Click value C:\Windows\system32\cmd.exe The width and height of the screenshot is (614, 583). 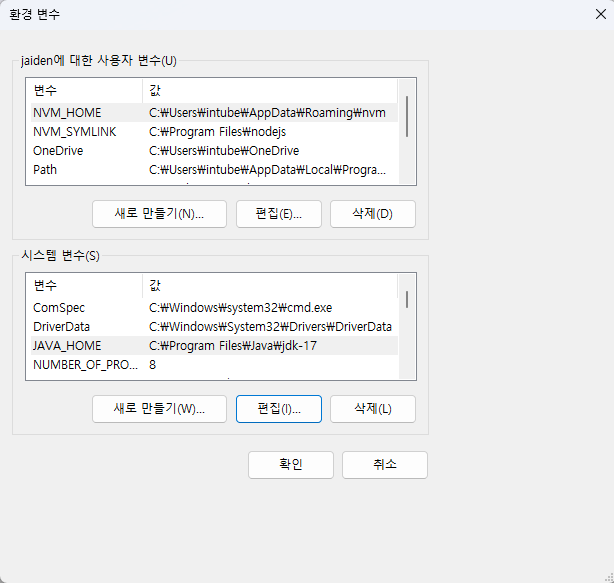pos(240,308)
